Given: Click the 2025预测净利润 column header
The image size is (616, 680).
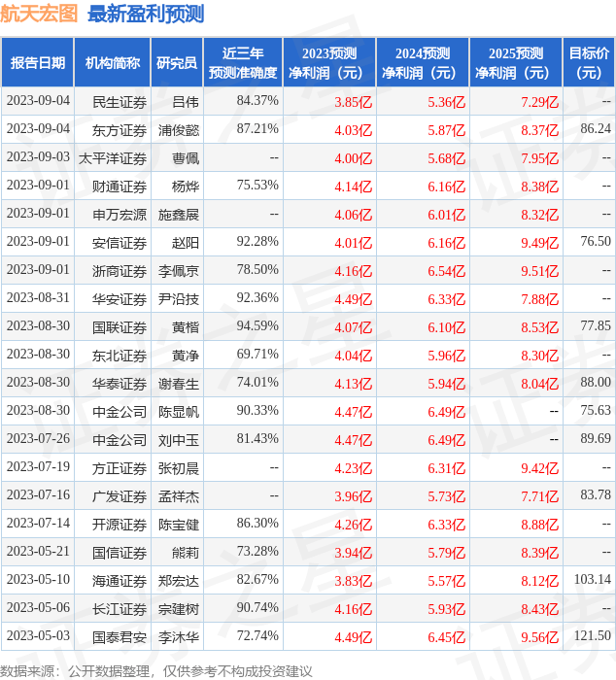Looking at the screenshot, I should pyautogui.click(x=516, y=62).
